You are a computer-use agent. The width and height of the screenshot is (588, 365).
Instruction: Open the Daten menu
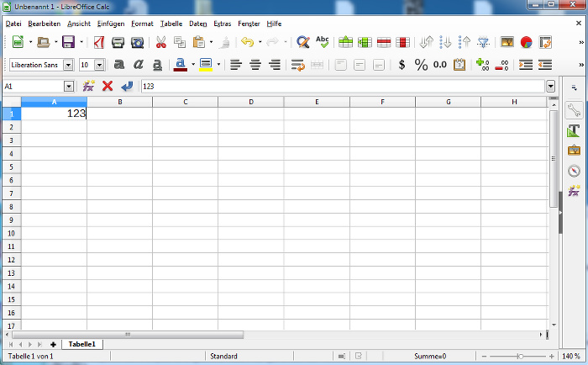pos(198,24)
